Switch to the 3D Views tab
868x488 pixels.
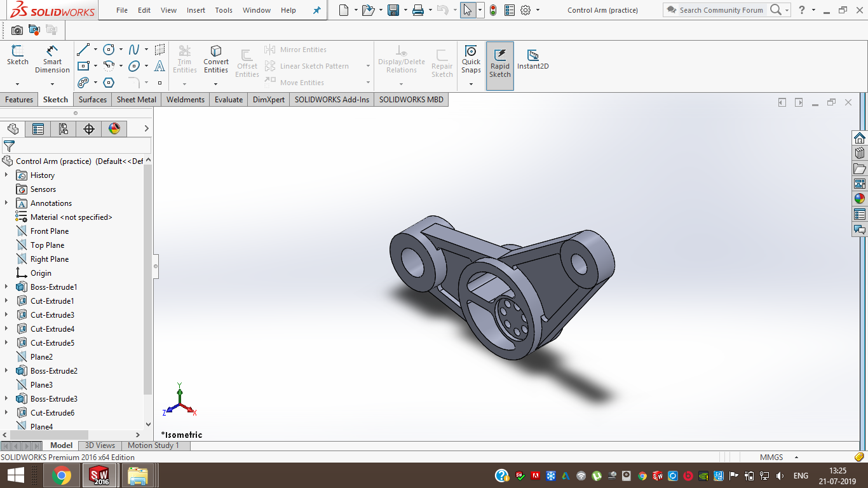tap(100, 445)
